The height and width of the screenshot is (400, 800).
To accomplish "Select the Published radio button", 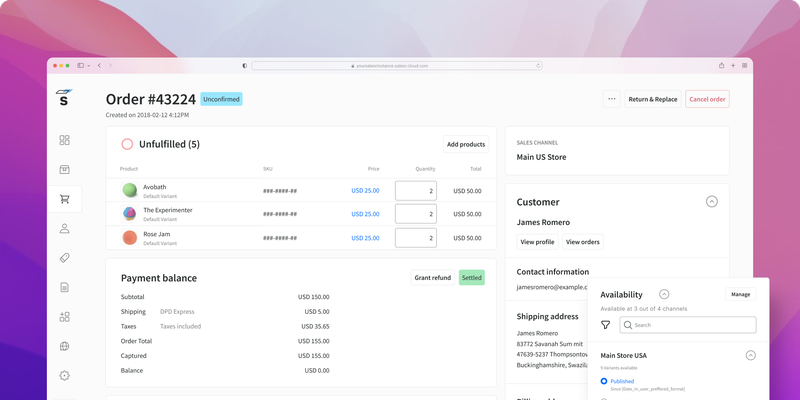I will pos(604,381).
